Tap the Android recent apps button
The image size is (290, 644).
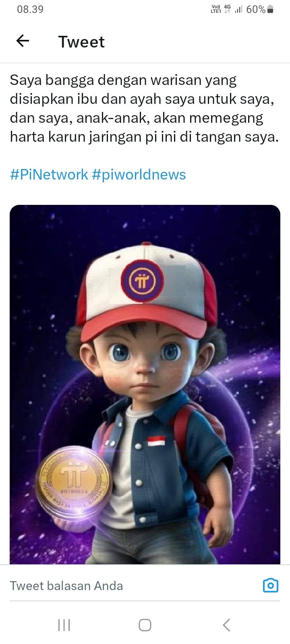point(64,625)
